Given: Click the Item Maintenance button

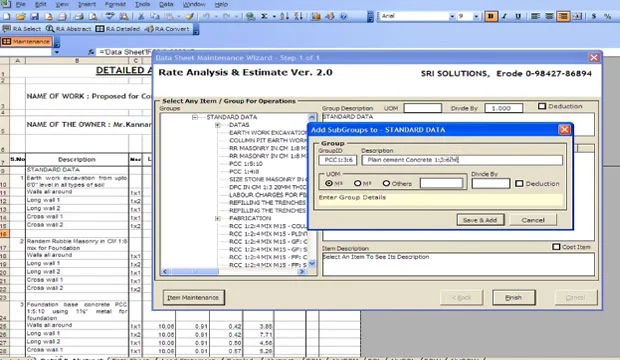Looking at the screenshot, I should (x=193, y=297).
